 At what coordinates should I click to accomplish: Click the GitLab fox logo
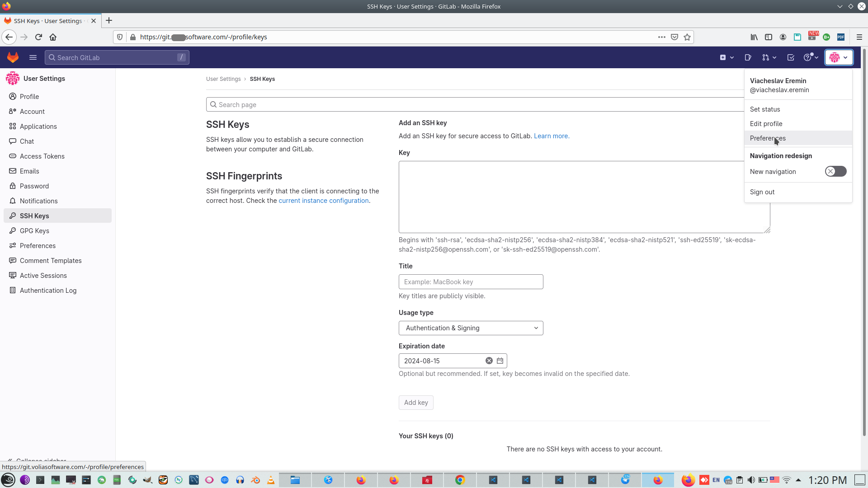tap(13, 57)
